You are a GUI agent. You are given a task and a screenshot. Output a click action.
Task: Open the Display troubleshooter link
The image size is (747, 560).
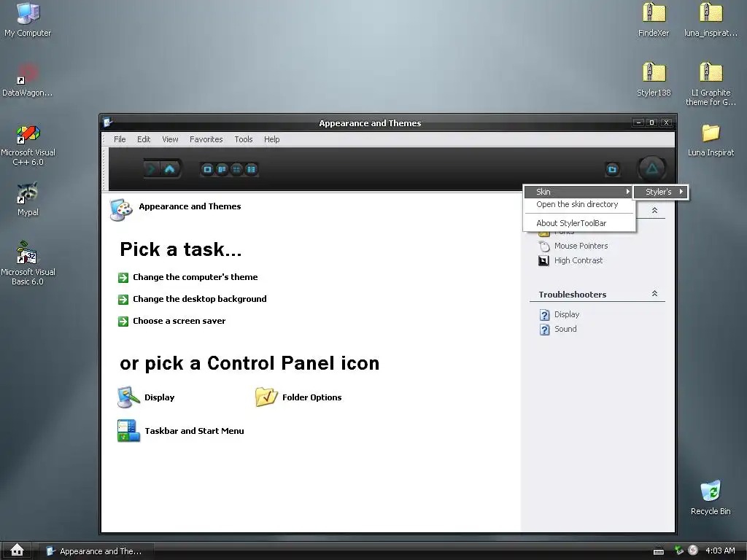click(x=567, y=314)
